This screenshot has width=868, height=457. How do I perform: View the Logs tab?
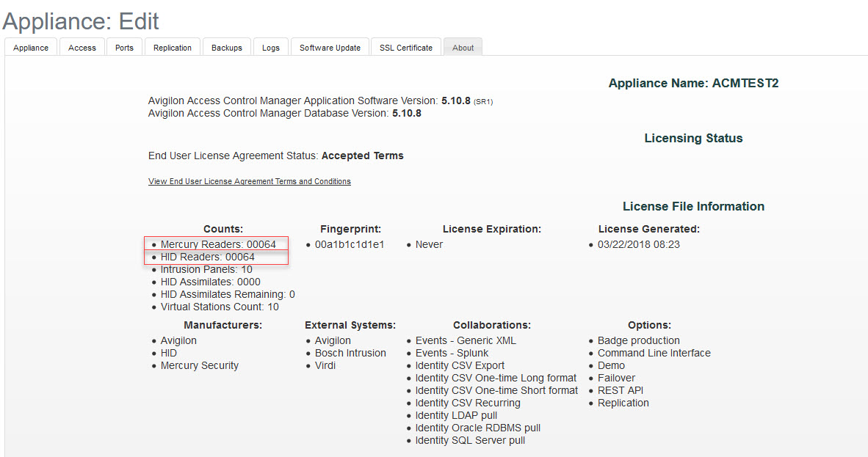coord(270,47)
